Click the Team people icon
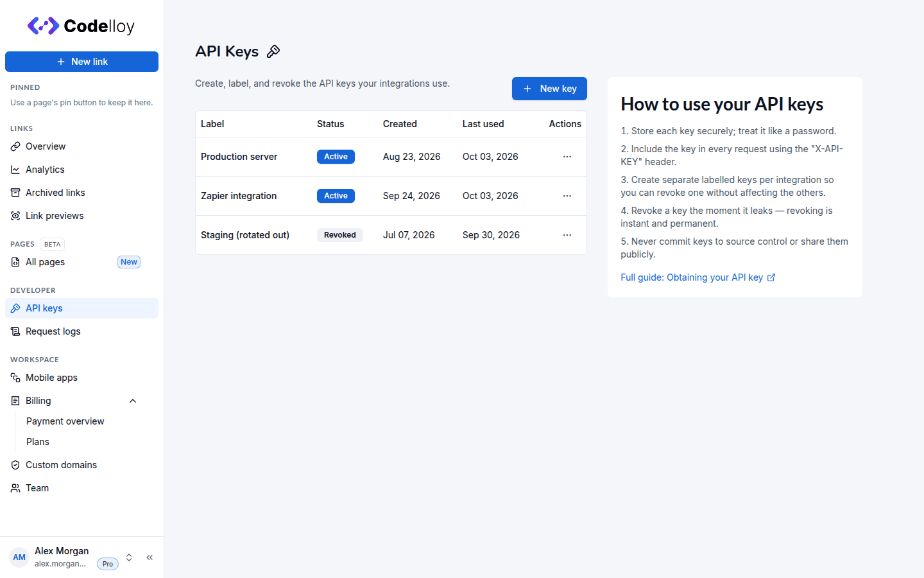Screen dimensions: 924x578 [x=15, y=488]
